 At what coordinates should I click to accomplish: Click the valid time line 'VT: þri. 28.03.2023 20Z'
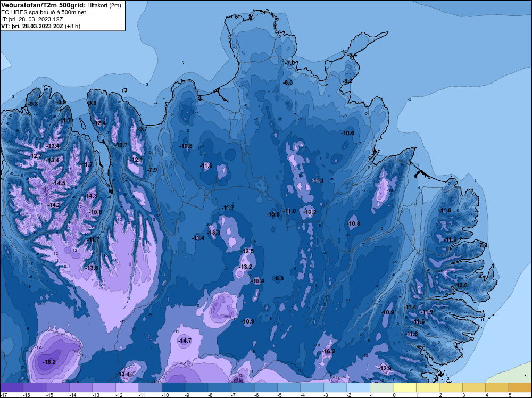pos(32,26)
